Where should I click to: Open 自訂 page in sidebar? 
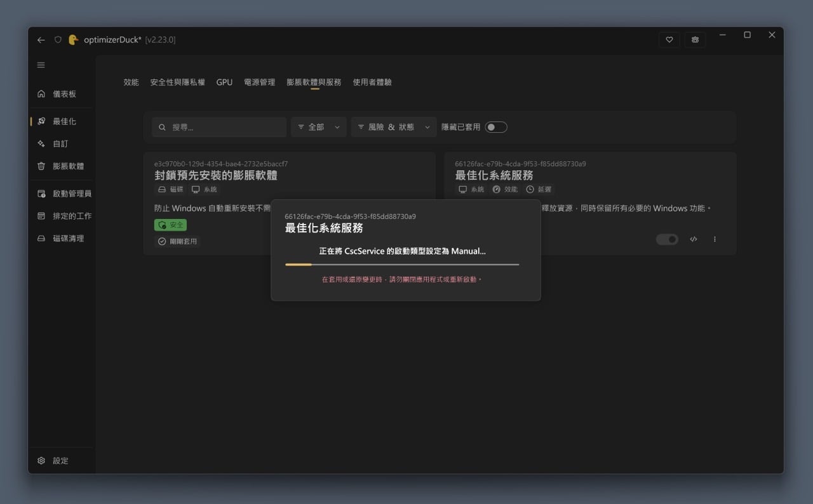click(62, 143)
